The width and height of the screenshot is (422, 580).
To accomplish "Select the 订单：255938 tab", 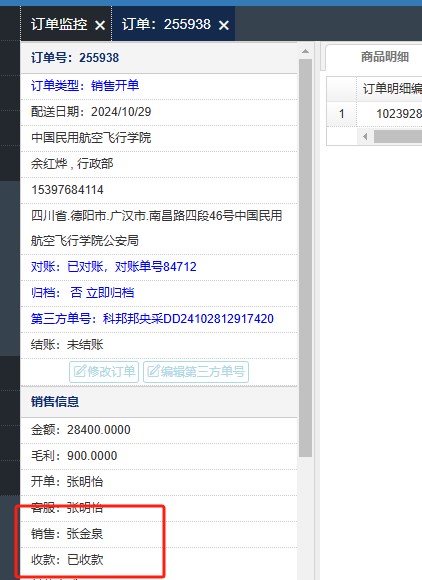I will [166, 24].
